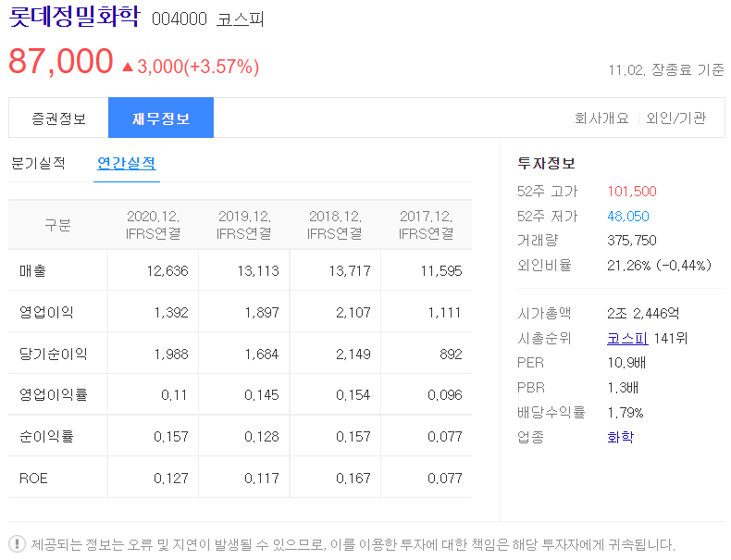This screenshot has width=731, height=560.
Task: Click the 11.02. 장종료 기준 timestamp
Action: [x=666, y=70]
